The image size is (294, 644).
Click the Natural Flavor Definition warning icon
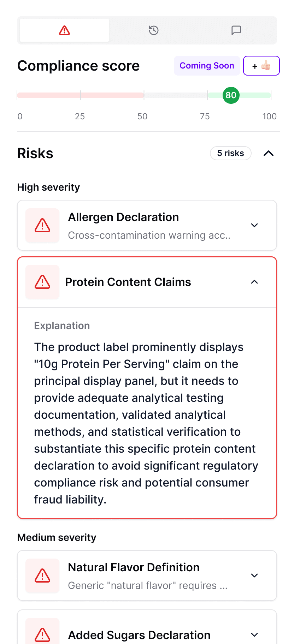point(42,576)
